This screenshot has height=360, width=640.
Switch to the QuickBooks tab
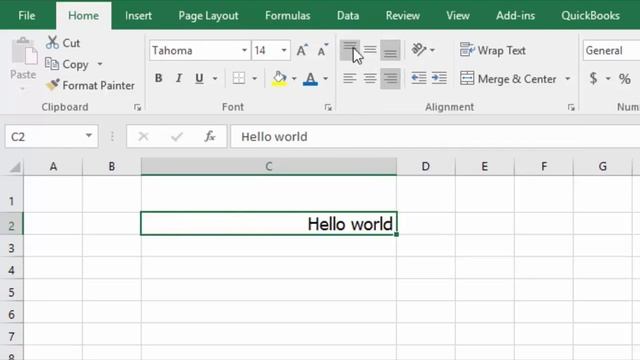click(x=590, y=16)
